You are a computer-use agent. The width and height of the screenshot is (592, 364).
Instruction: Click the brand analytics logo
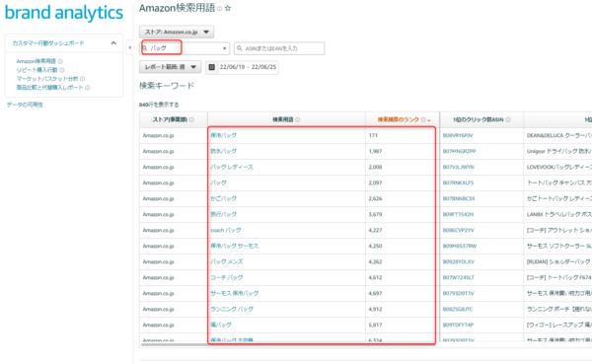point(64,13)
